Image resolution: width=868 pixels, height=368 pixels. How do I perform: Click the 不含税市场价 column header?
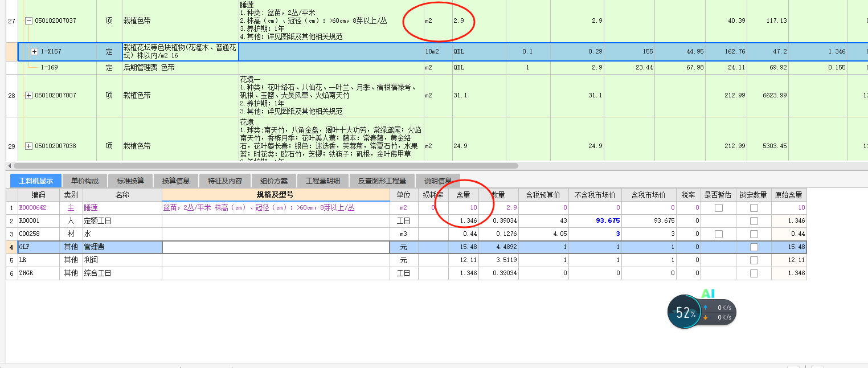[595, 195]
